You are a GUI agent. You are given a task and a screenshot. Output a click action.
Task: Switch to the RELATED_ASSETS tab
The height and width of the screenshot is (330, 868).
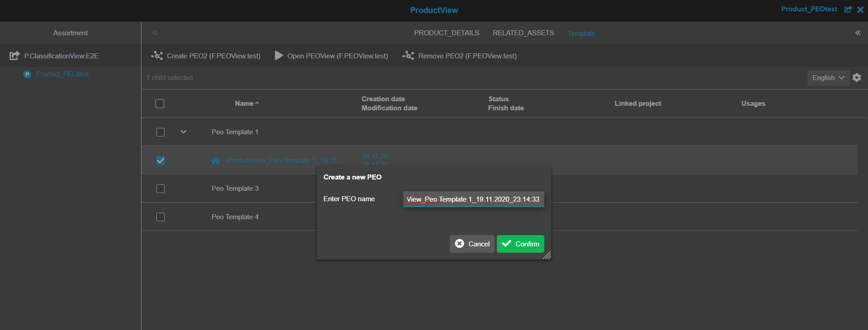[x=524, y=33]
